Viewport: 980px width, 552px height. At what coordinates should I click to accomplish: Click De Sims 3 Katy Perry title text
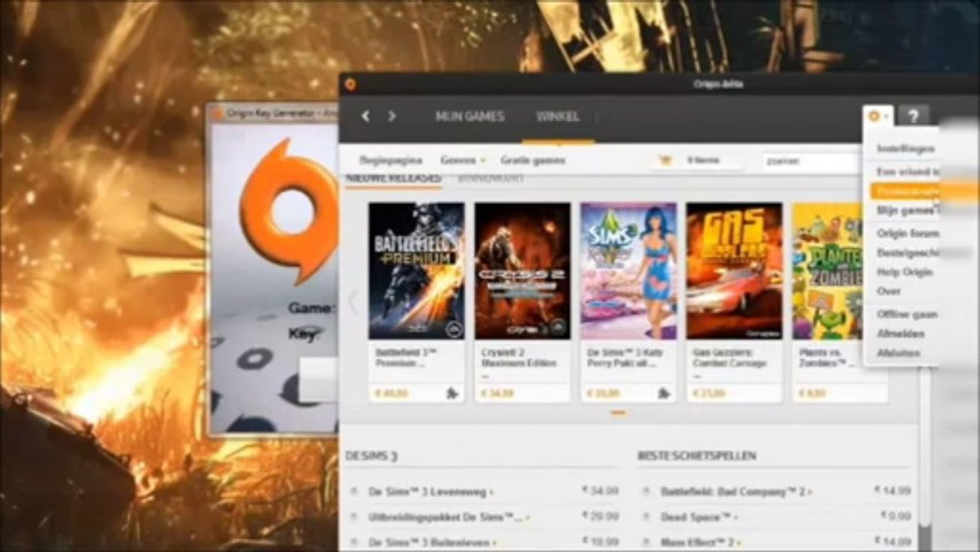[x=624, y=358]
